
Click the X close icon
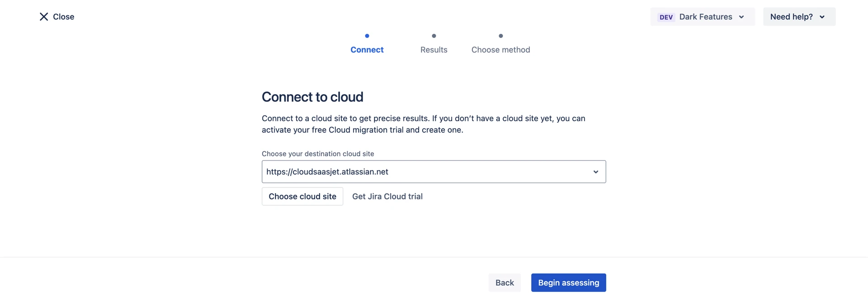tap(44, 17)
